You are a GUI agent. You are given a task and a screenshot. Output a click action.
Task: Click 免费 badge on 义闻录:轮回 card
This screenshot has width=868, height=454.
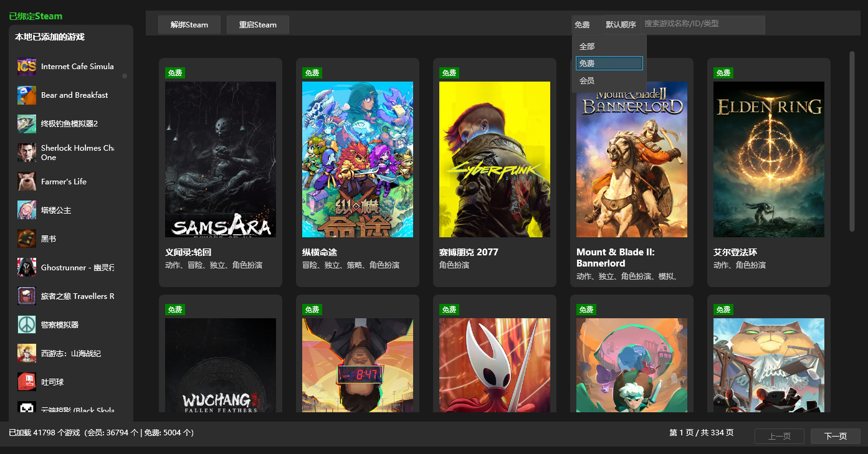[175, 73]
